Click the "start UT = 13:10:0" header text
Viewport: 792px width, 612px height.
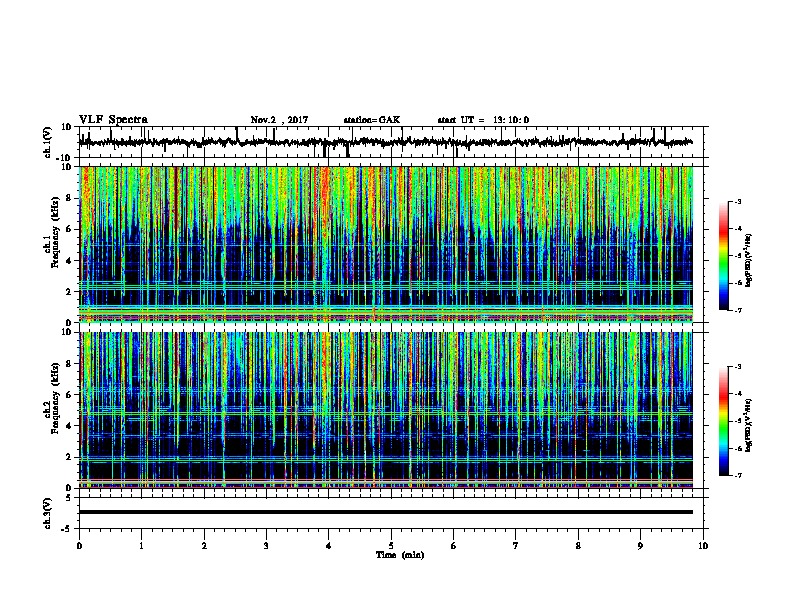(x=483, y=120)
